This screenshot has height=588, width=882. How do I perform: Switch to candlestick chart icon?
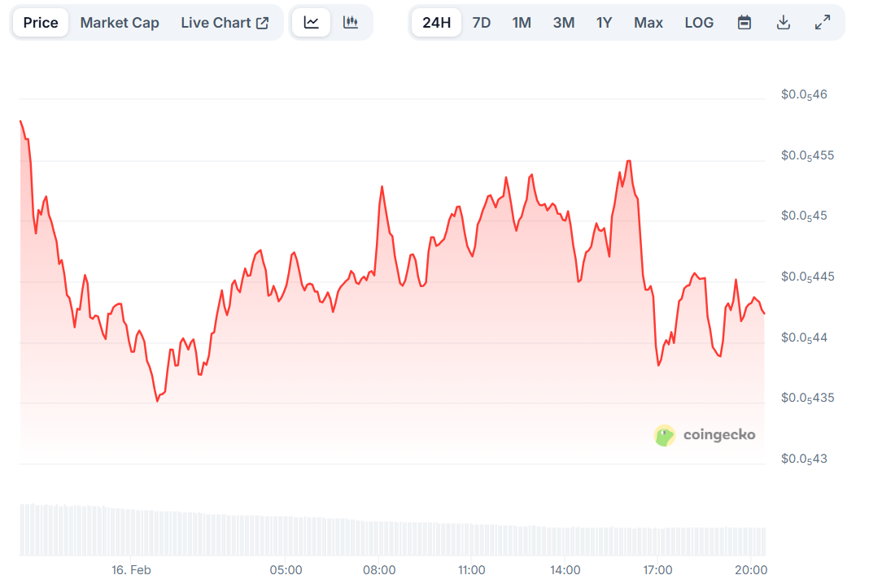(x=351, y=23)
